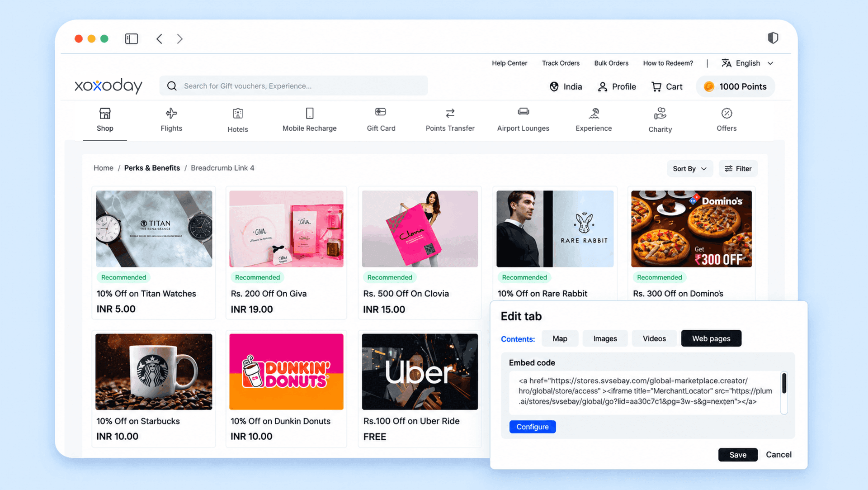Click the Airport Lounges sofa icon
Viewport: 868px width, 490px height.
[x=524, y=111]
